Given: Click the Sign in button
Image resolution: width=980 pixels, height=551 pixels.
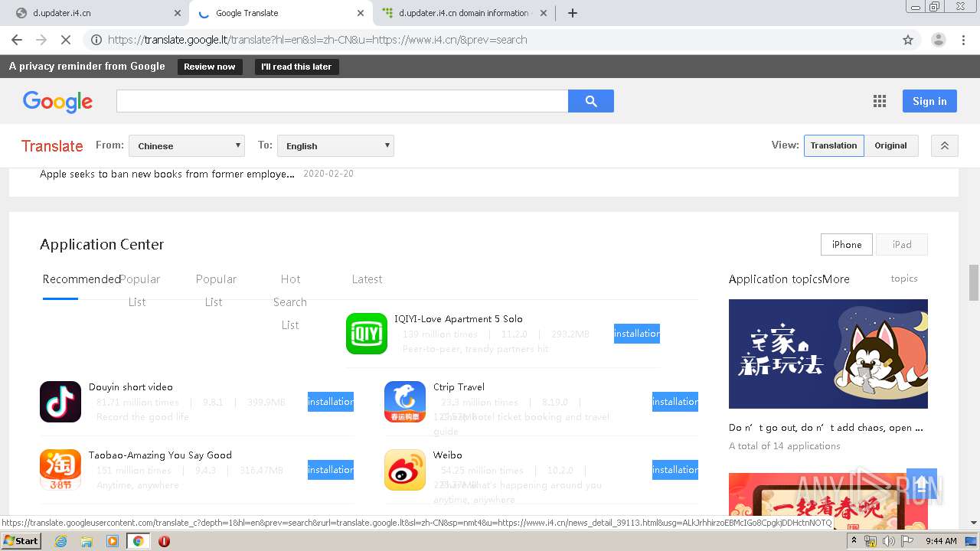Looking at the screenshot, I should [929, 101].
